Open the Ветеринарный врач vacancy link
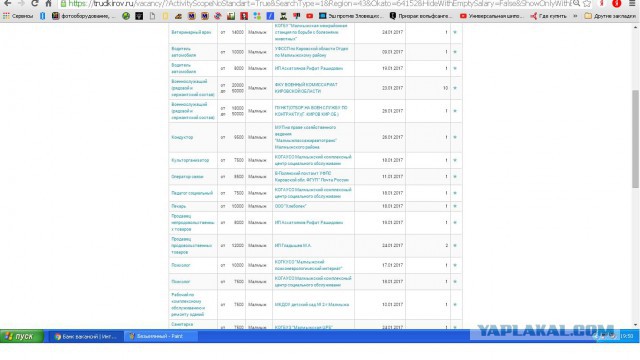640x360 pixels. point(191,32)
